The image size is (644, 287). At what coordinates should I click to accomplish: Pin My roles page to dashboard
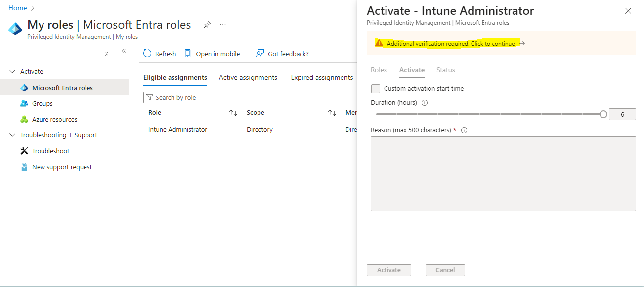tap(207, 24)
